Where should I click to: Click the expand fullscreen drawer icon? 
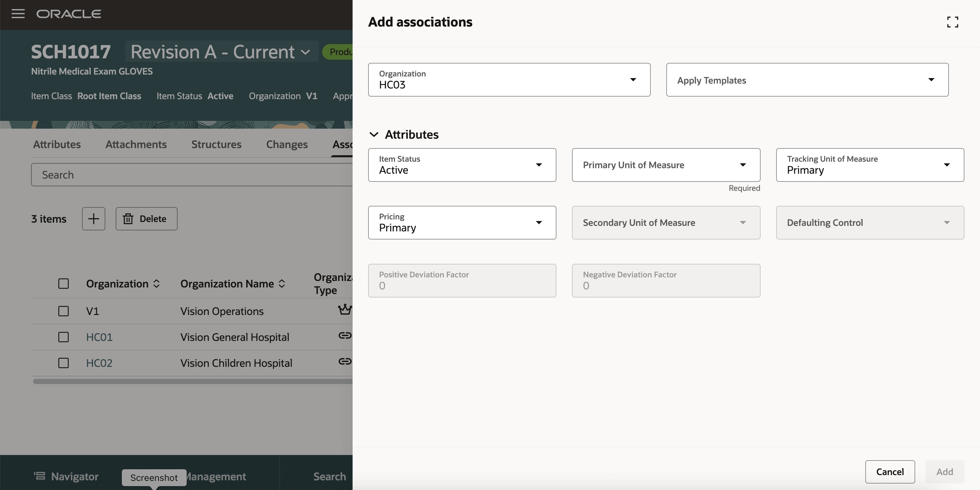952,22
